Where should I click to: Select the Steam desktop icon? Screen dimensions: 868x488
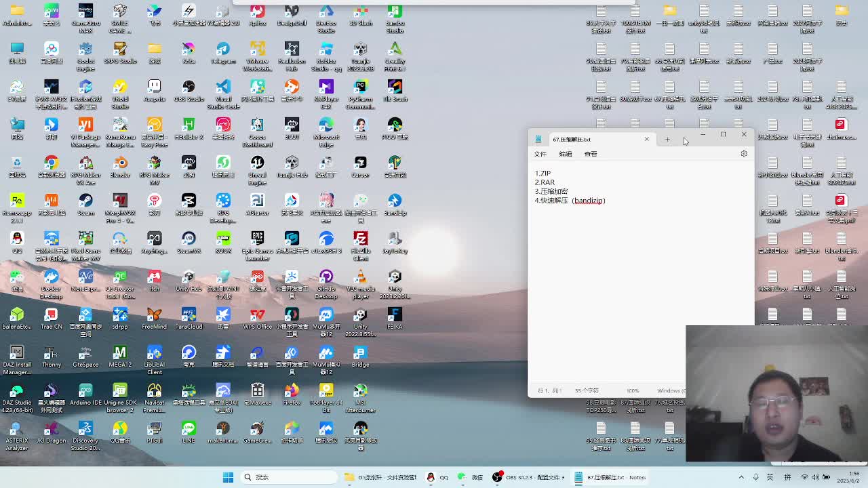coord(85,202)
